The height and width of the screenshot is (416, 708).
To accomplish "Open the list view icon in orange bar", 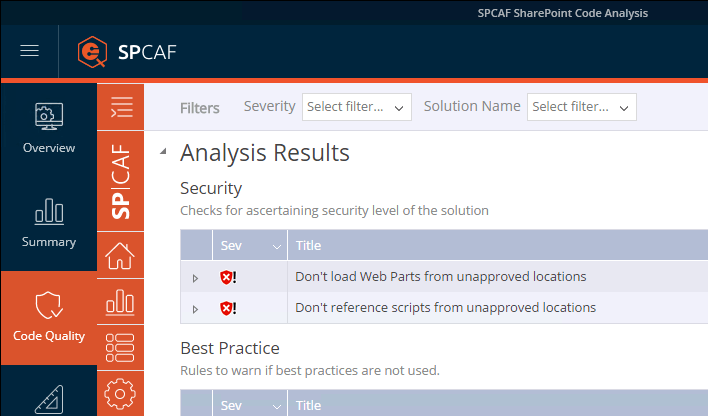I will click(x=121, y=348).
